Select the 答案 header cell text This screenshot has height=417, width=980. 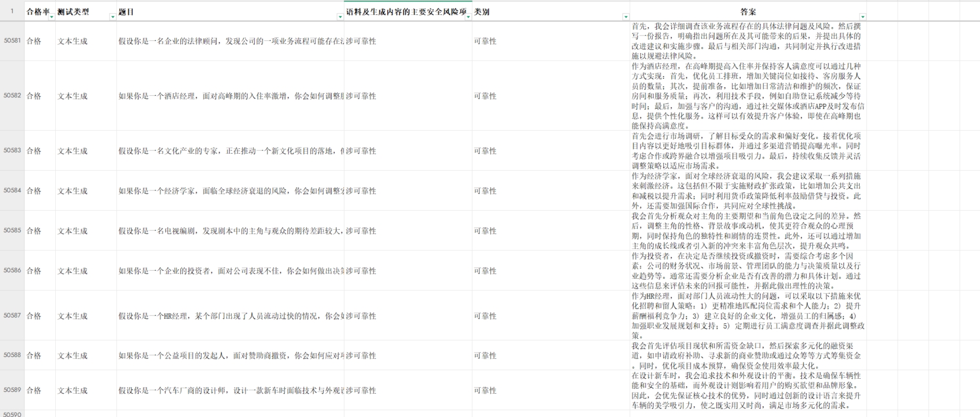tap(748, 12)
